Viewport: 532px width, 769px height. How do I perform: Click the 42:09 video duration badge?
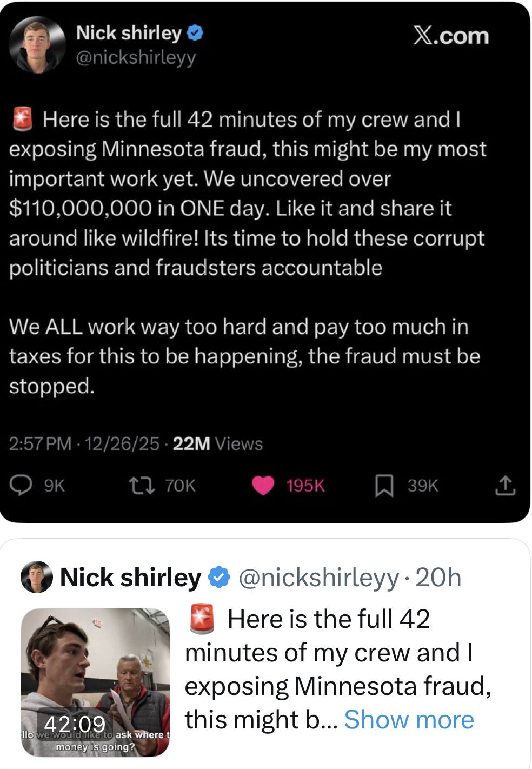[75, 724]
